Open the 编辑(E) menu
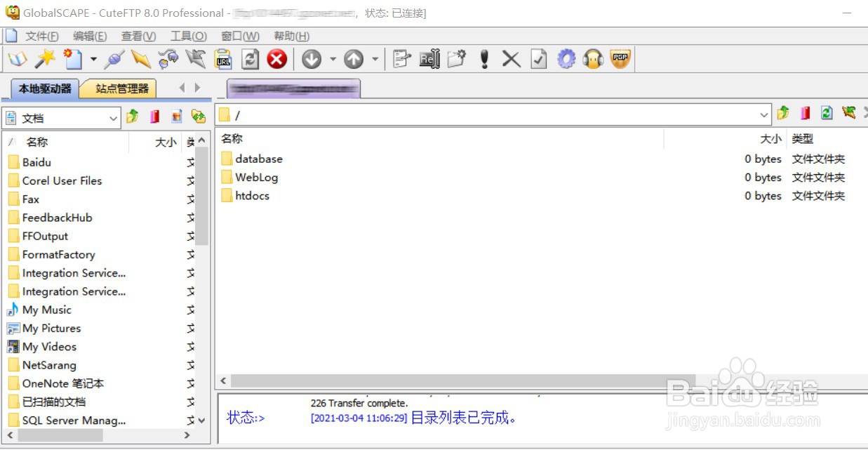This screenshot has width=868, height=450. [90, 36]
